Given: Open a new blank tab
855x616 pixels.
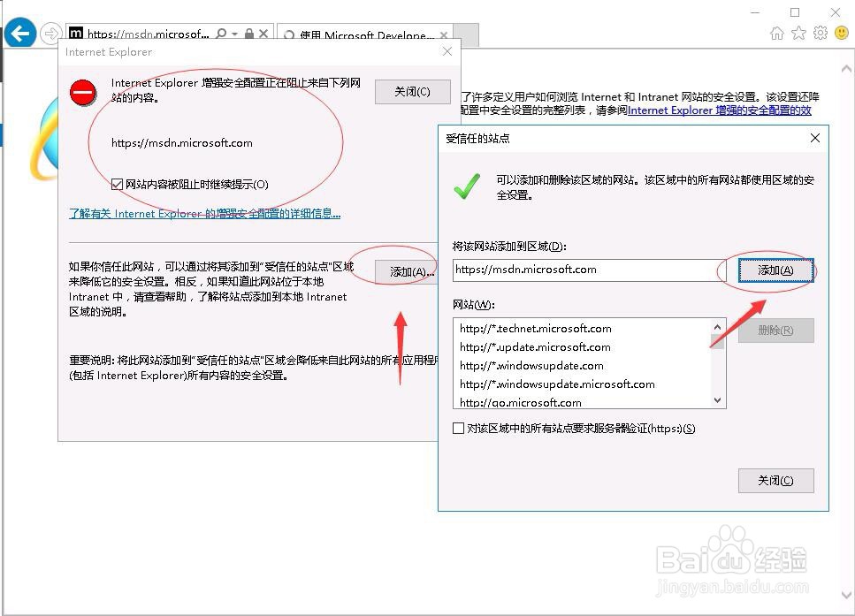Looking at the screenshot, I should pos(466,34).
